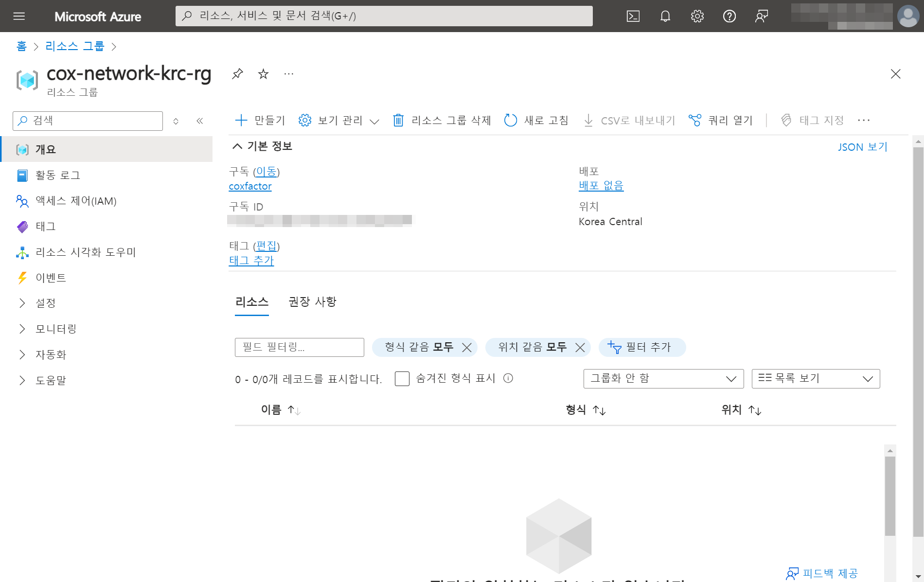The height and width of the screenshot is (582, 924).
Task: Open 활동 로그 in the left menu
Action: pos(107,175)
